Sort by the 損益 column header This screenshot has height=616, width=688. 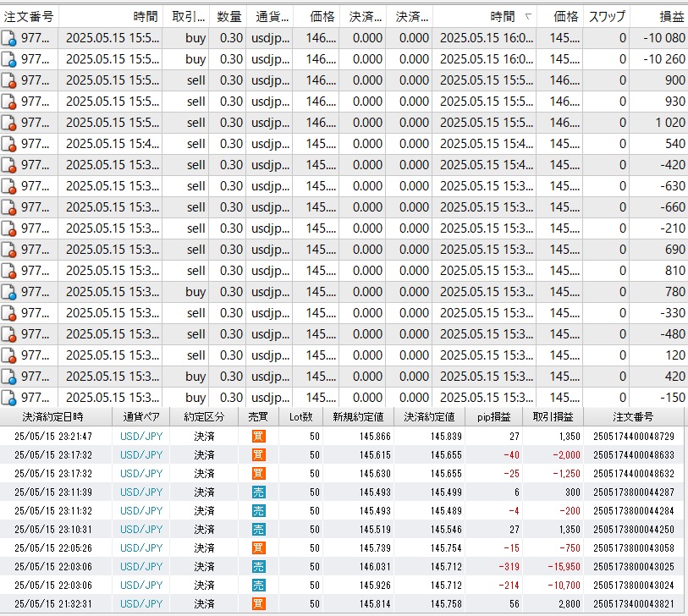(x=673, y=16)
